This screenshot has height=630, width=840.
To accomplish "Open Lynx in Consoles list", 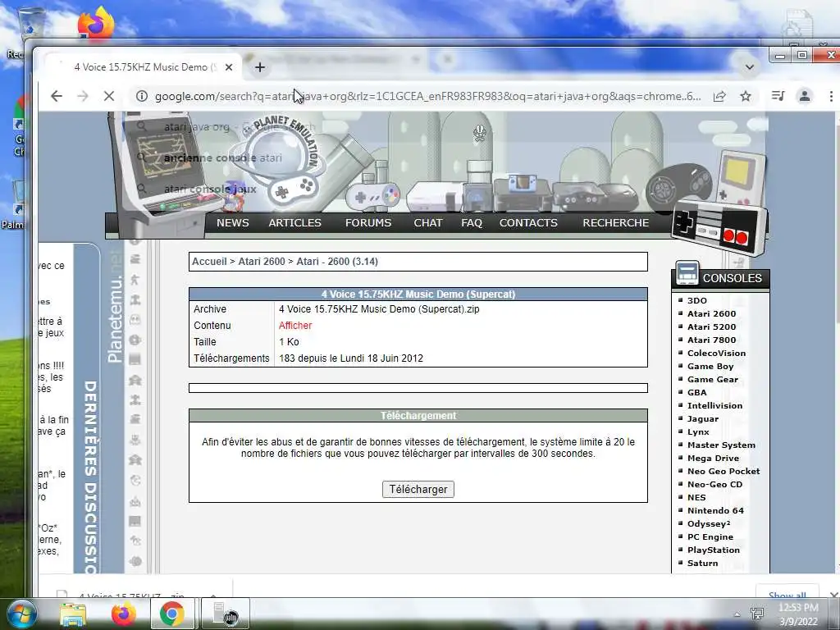I will 698,431.
